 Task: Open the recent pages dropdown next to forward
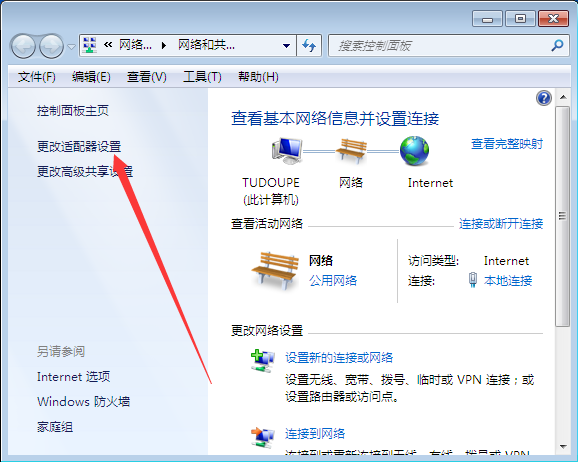(x=72, y=47)
